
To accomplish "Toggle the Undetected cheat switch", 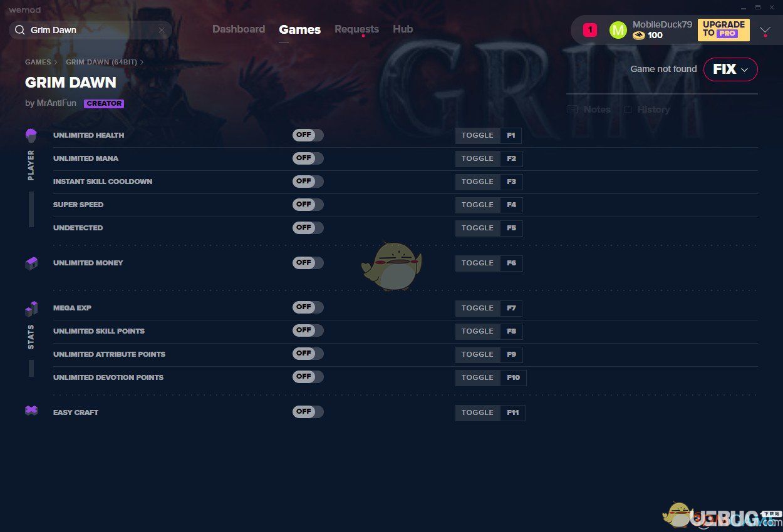I will 308,228.
